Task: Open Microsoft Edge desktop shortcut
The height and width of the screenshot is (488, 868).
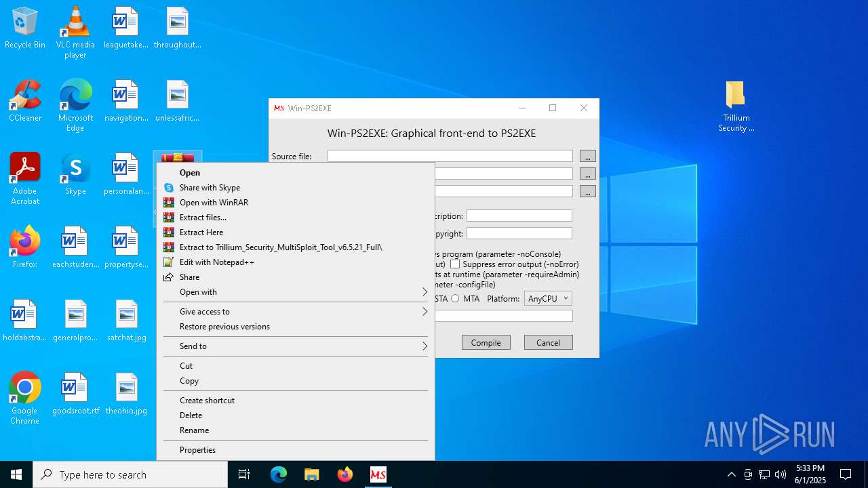Action: point(75,106)
